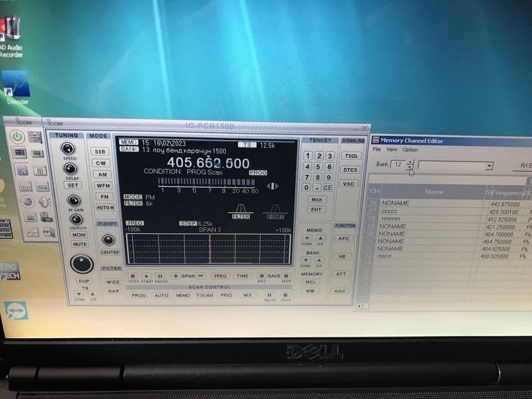Stop recording with square icon beside SAVE
532x399 pixels.
[x=286, y=276]
